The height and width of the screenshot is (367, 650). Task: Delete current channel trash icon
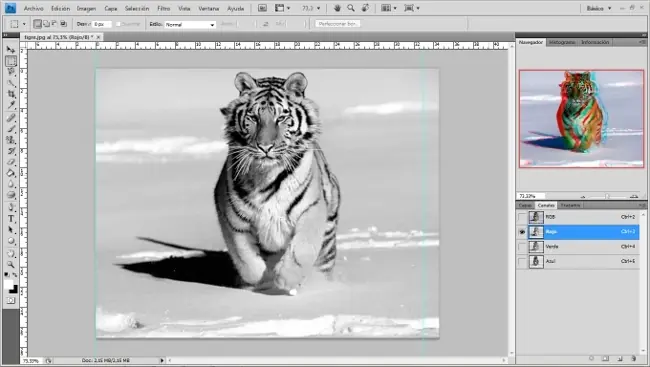coord(633,358)
